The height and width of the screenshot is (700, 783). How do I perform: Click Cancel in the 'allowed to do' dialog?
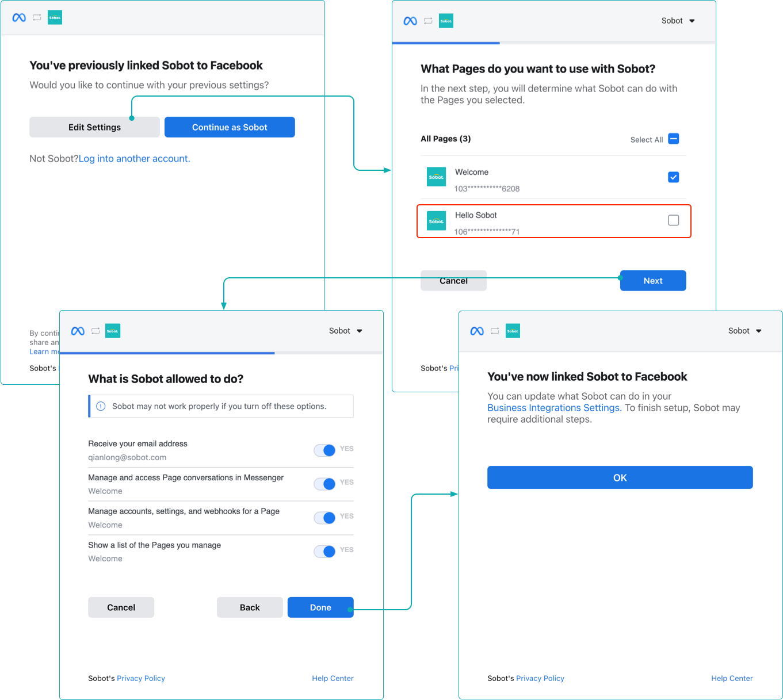pos(121,607)
